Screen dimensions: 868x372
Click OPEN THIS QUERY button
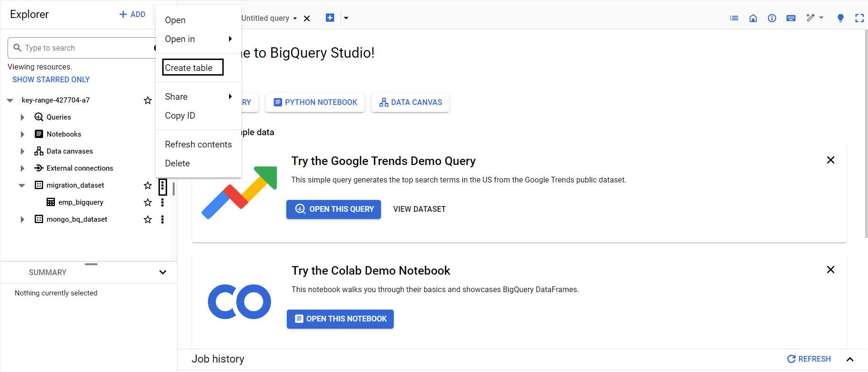(x=334, y=209)
